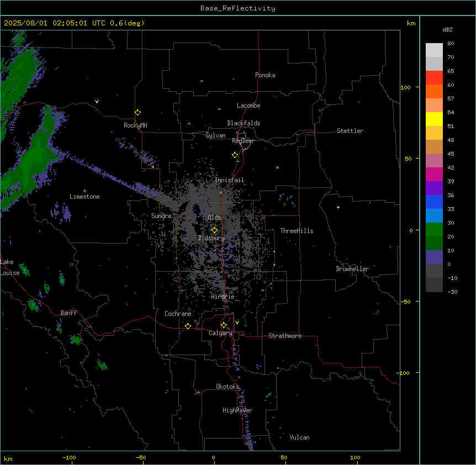Click the asterisk marker east of Innisfail

point(277,167)
